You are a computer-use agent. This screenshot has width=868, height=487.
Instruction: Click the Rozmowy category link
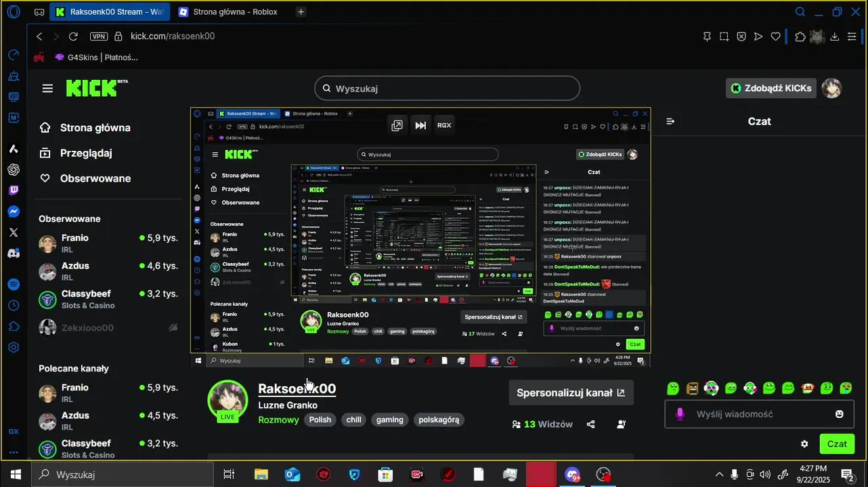click(278, 419)
